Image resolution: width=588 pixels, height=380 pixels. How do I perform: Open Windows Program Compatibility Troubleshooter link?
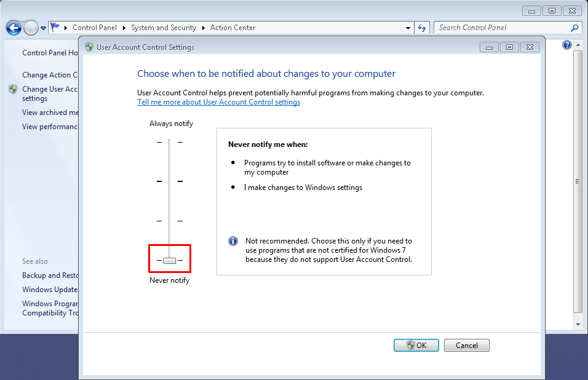click(50, 308)
